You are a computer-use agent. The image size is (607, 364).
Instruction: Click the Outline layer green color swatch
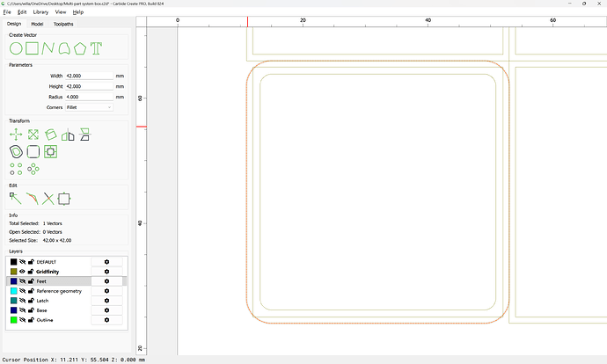pyautogui.click(x=13, y=320)
